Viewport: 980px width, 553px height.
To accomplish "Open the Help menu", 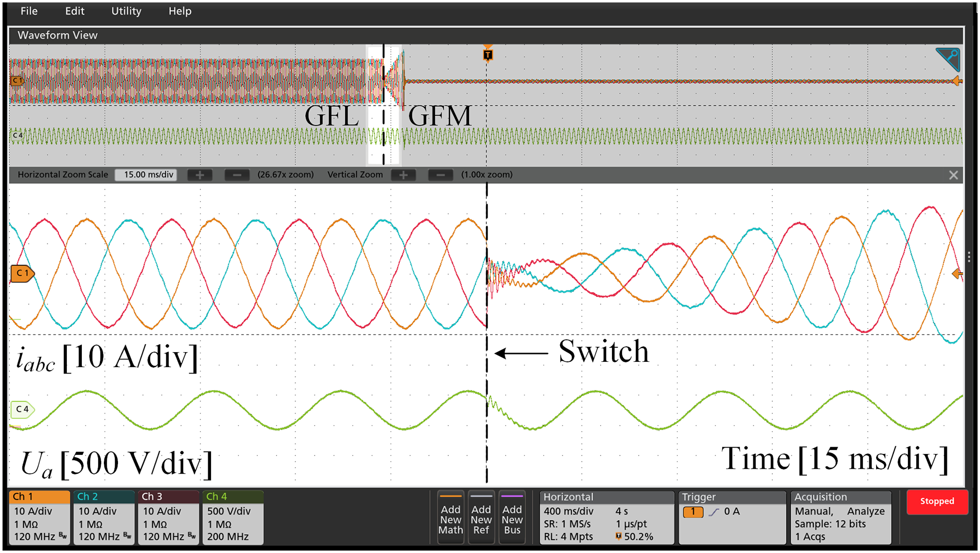I will (180, 11).
